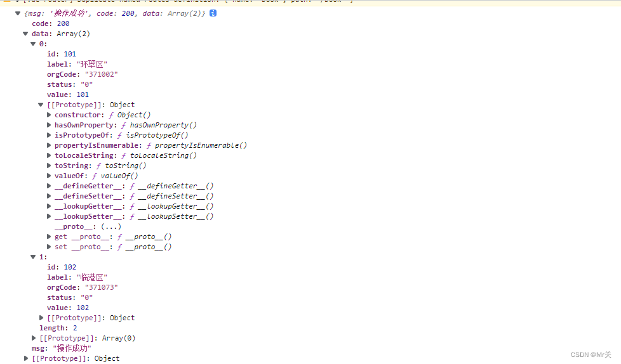The height and width of the screenshot is (364, 621).
Task: Collapse the root msg object
Action: (x=18, y=13)
